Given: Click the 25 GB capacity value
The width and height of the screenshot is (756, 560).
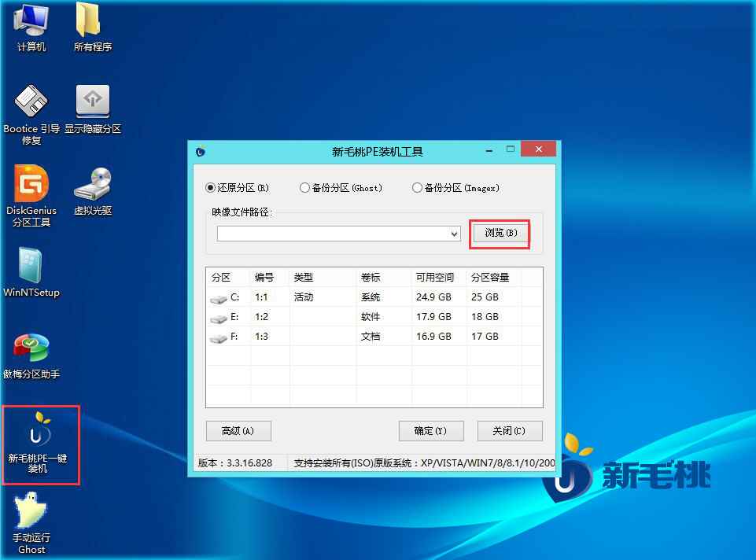Looking at the screenshot, I should (485, 297).
